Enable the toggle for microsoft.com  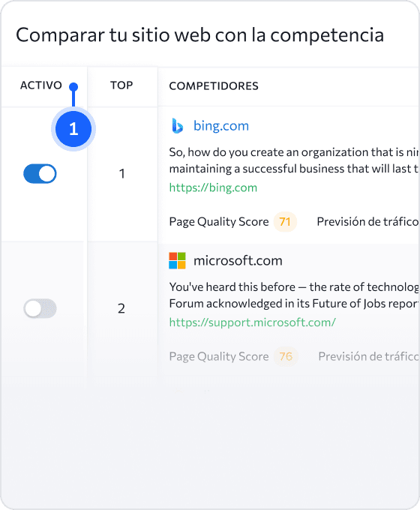click(40, 308)
